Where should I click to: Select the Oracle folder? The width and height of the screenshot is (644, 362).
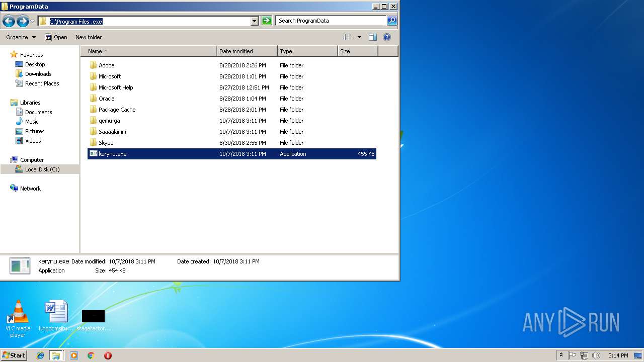102,99
